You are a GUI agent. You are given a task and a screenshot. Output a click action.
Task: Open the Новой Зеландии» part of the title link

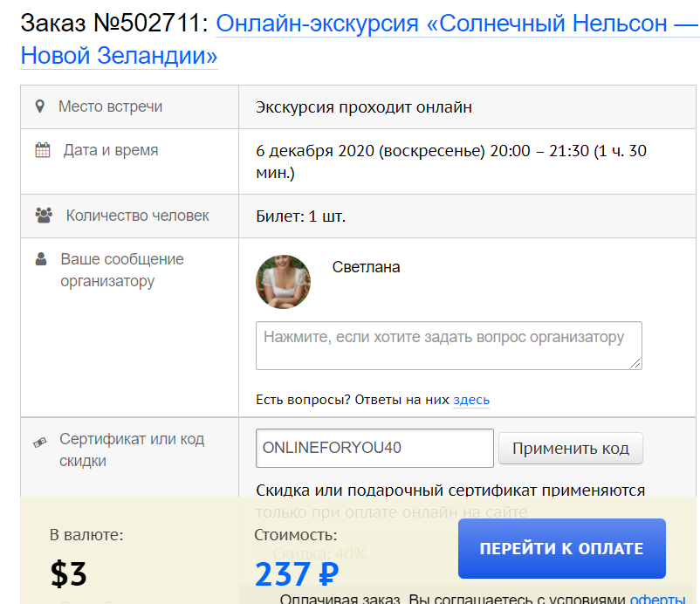[x=119, y=56]
